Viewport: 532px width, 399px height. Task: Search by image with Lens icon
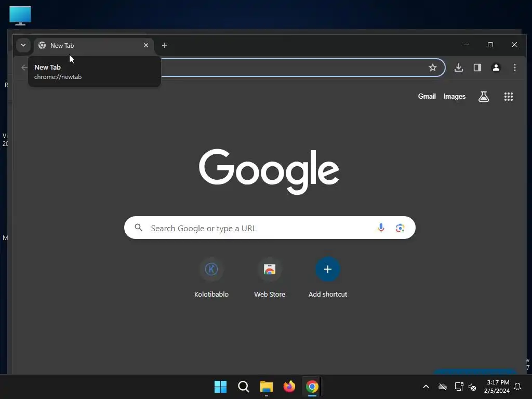pos(400,228)
